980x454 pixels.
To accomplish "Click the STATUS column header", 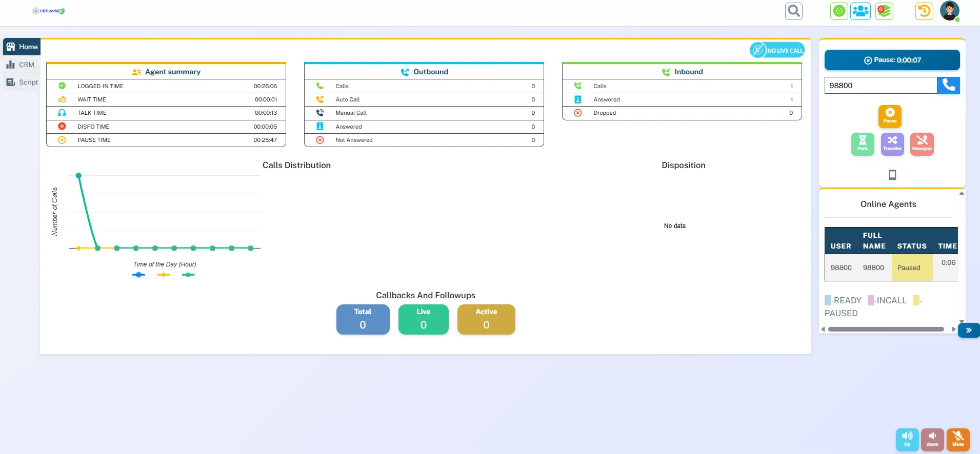I will coord(911,246).
